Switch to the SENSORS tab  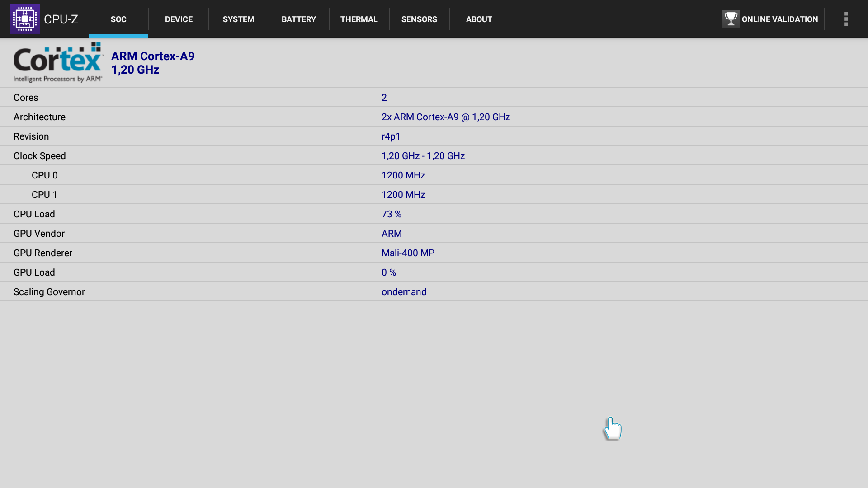[419, 19]
